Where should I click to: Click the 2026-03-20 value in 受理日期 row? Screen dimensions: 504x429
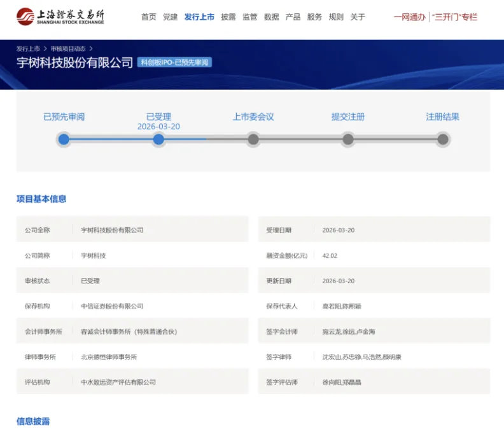(x=339, y=230)
